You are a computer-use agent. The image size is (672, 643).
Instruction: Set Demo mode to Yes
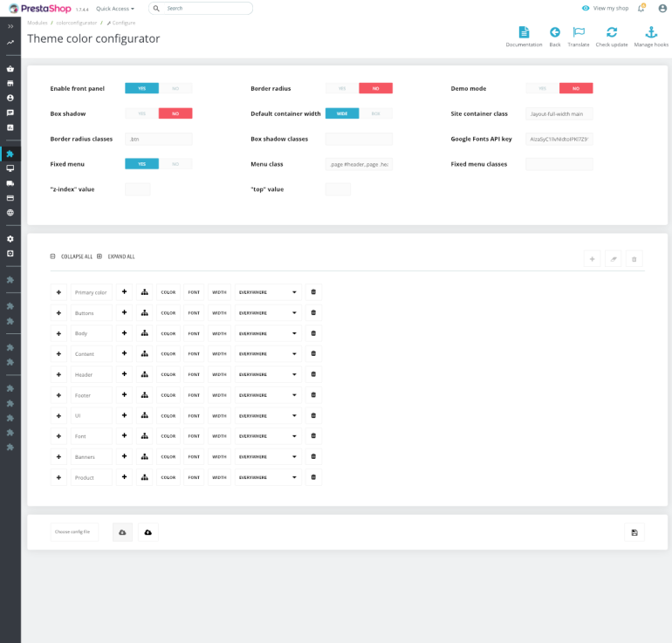coord(543,88)
